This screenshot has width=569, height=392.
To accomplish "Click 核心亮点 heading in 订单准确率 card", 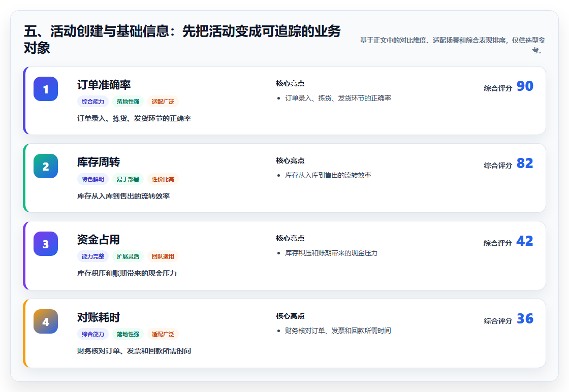I will coord(290,83).
